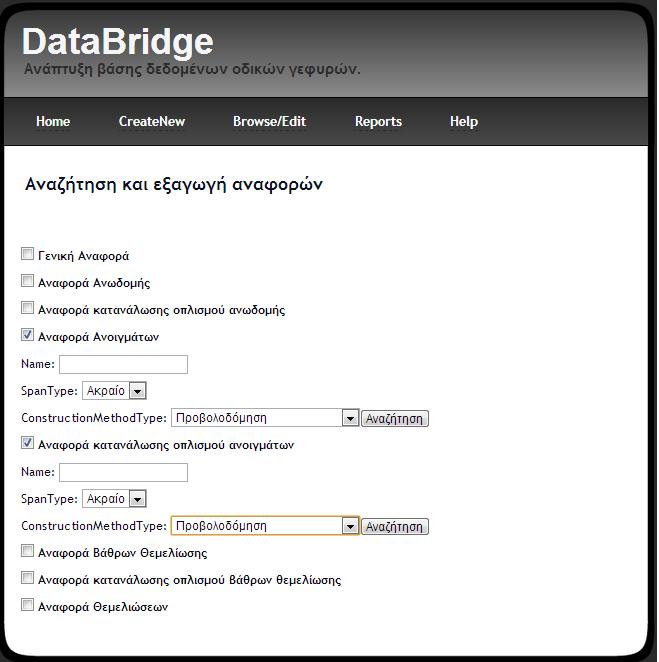Click the first Αναζήτηση search button
The image size is (659, 662).
point(395,419)
